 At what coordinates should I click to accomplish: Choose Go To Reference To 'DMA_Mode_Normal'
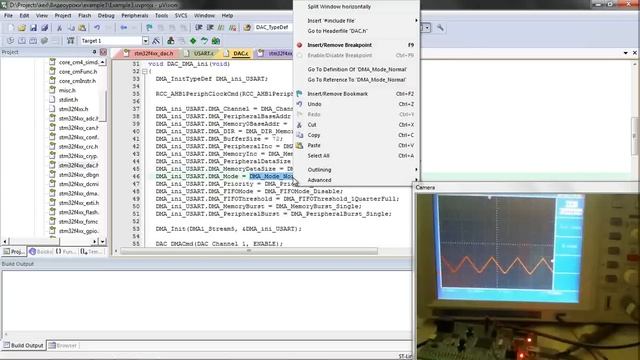(x=356, y=80)
